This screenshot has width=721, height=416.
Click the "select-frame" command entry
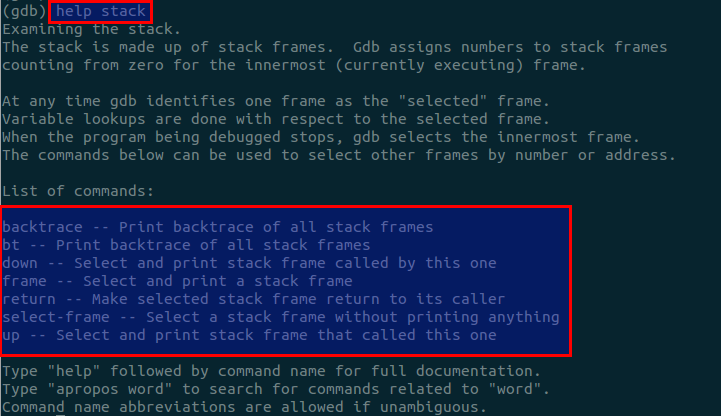pyautogui.click(x=281, y=317)
